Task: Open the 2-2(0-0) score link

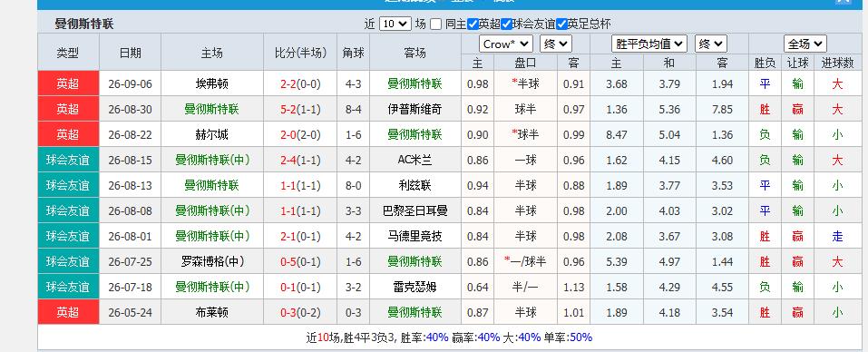Action: [300, 84]
